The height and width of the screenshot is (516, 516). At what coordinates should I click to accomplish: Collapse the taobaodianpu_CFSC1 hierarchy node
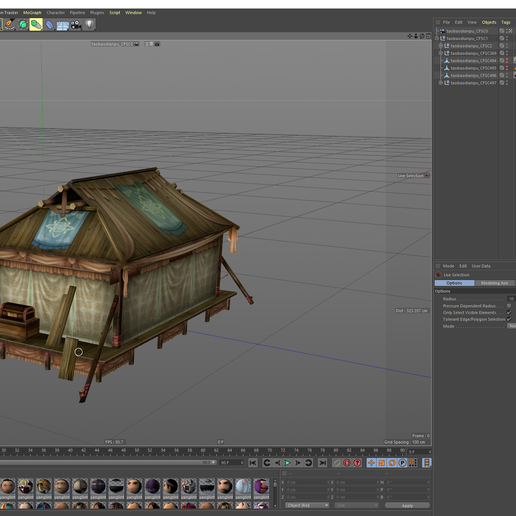pos(437,38)
